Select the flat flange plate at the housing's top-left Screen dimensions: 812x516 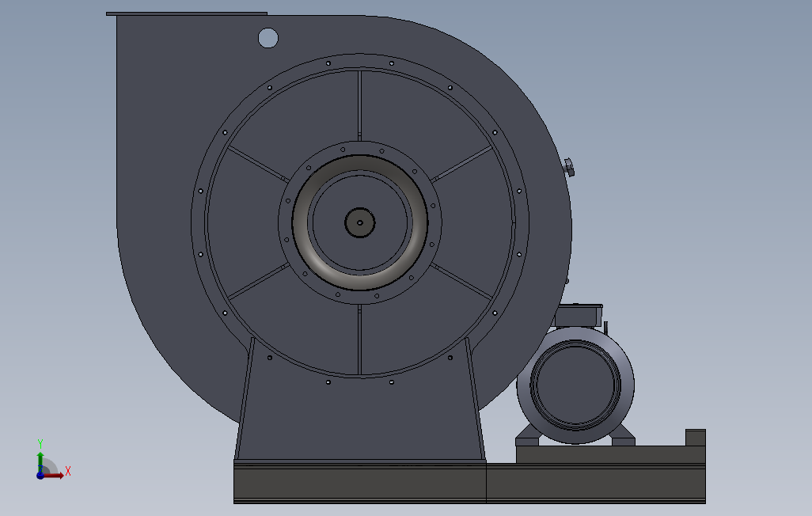(187, 13)
